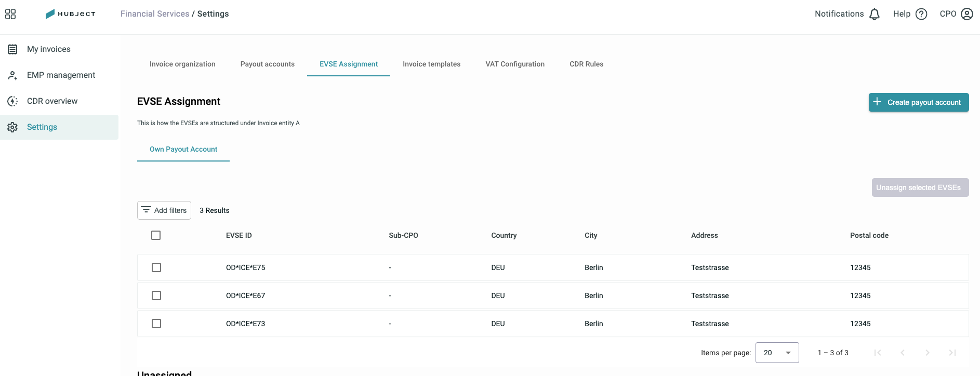
Task: Open CDR overview in sidebar
Action: tap(59, 101)
